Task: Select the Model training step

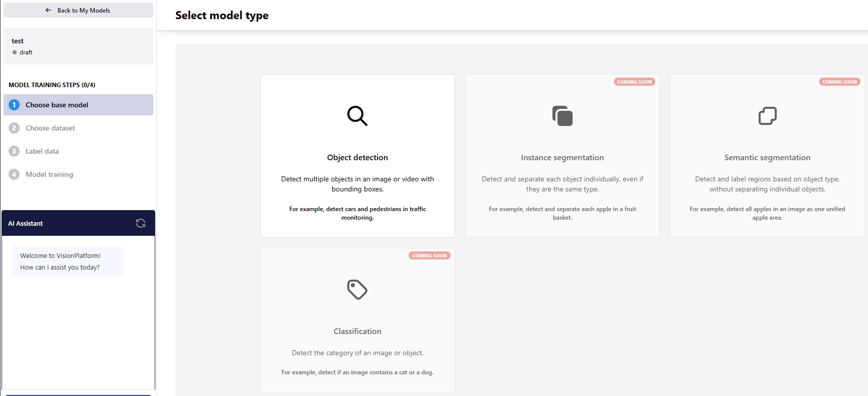Action: click(49, 174)
